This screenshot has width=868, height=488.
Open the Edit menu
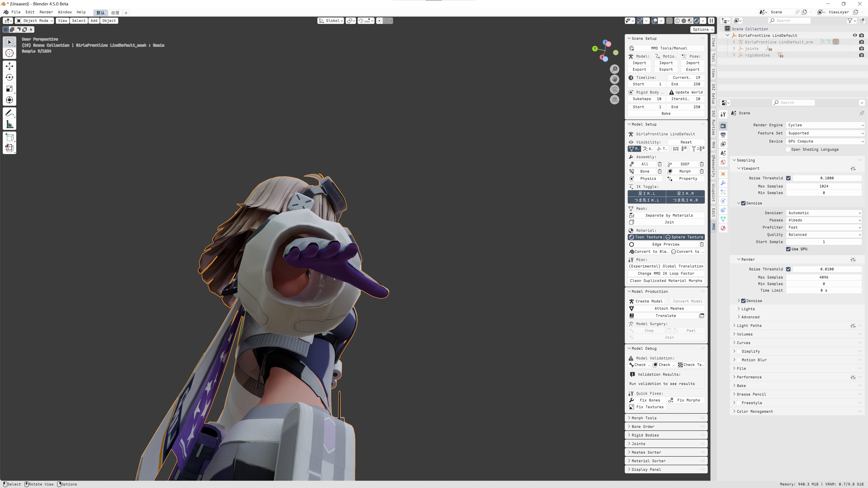tap(30, 12)
